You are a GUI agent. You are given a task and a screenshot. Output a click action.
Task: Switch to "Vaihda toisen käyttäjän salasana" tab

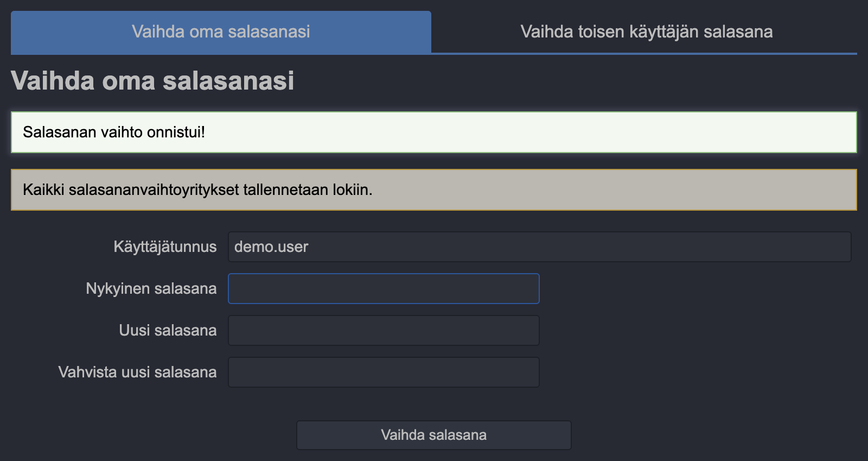pyautogui.click(x=646, y=31)
